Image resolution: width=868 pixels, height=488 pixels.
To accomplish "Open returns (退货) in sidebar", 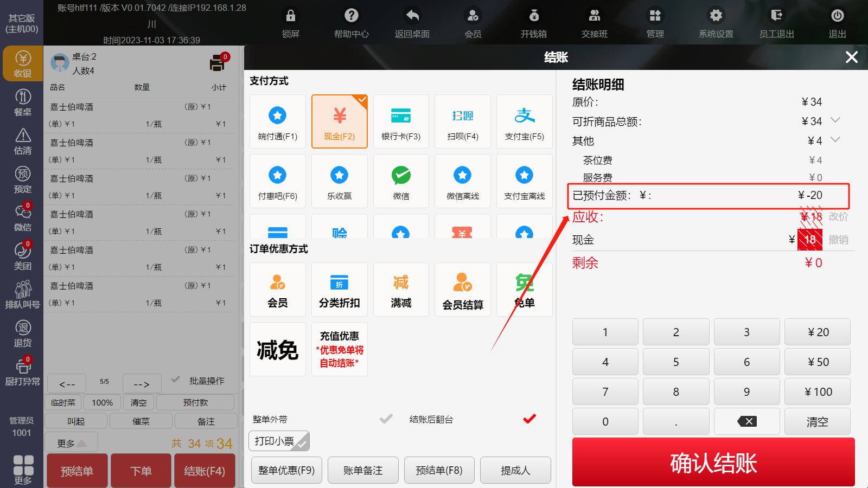I will click(x=23, y=333).
